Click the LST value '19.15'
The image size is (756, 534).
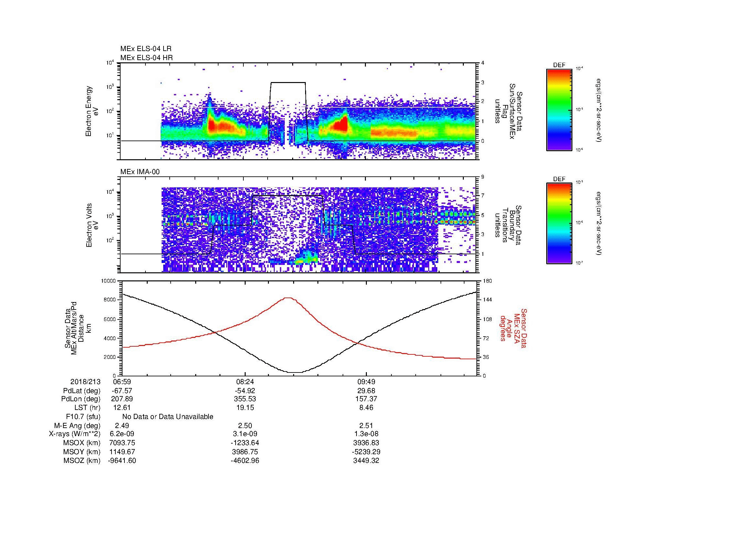point(245,408)
